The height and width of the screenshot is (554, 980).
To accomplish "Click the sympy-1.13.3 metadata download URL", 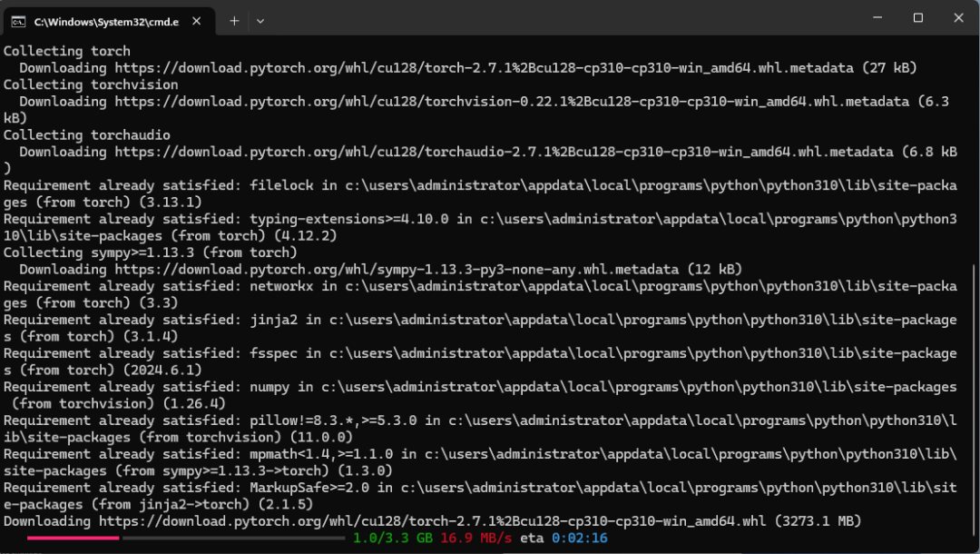I will click(397, 270).
